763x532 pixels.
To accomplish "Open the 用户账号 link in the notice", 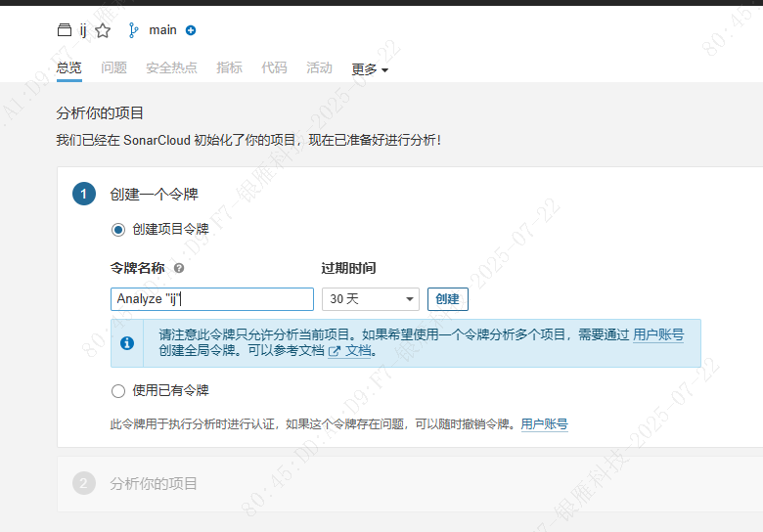I will (658, 334).
